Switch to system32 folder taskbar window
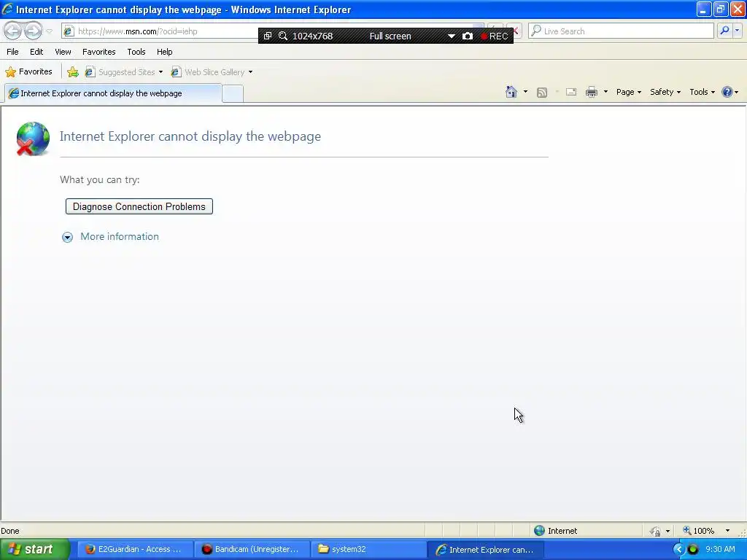Screen dimensions: 747x560 (x=368, y=550)
